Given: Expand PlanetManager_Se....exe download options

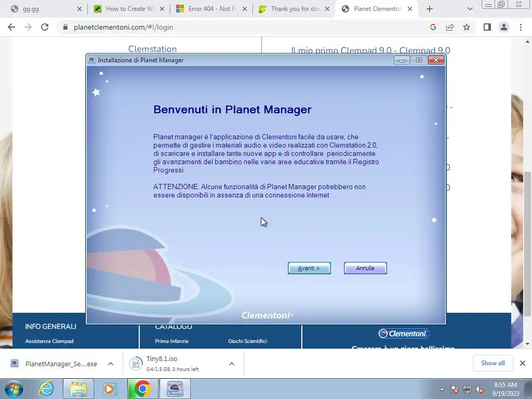Looking at the screenshot, I should (111, 364).
